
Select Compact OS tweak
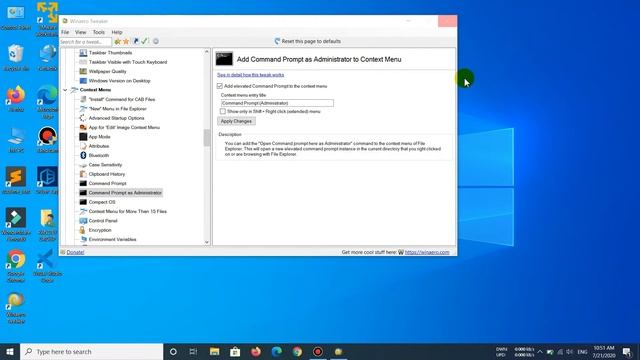tap(102, 202)
